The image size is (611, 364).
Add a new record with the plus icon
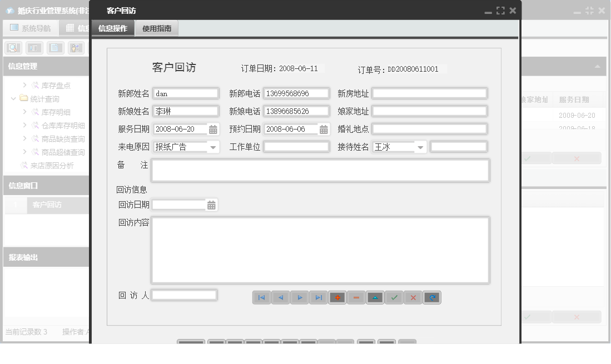pyautogui.click(x=337, y=297)
